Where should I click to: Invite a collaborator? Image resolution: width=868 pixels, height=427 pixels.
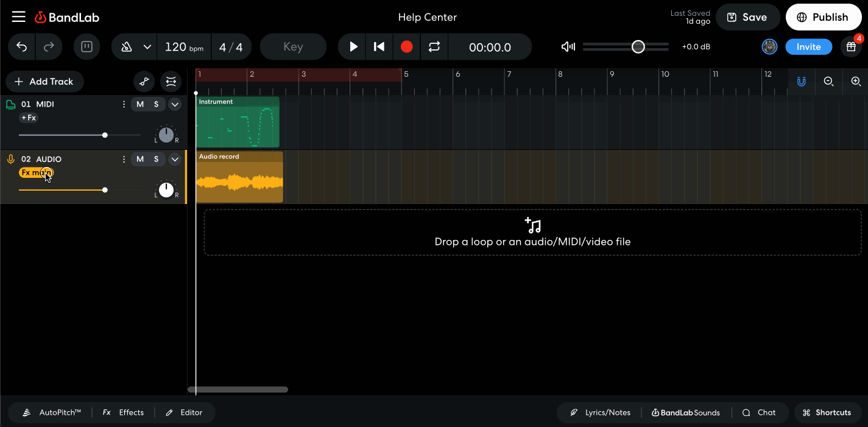[x=808, y=47]
